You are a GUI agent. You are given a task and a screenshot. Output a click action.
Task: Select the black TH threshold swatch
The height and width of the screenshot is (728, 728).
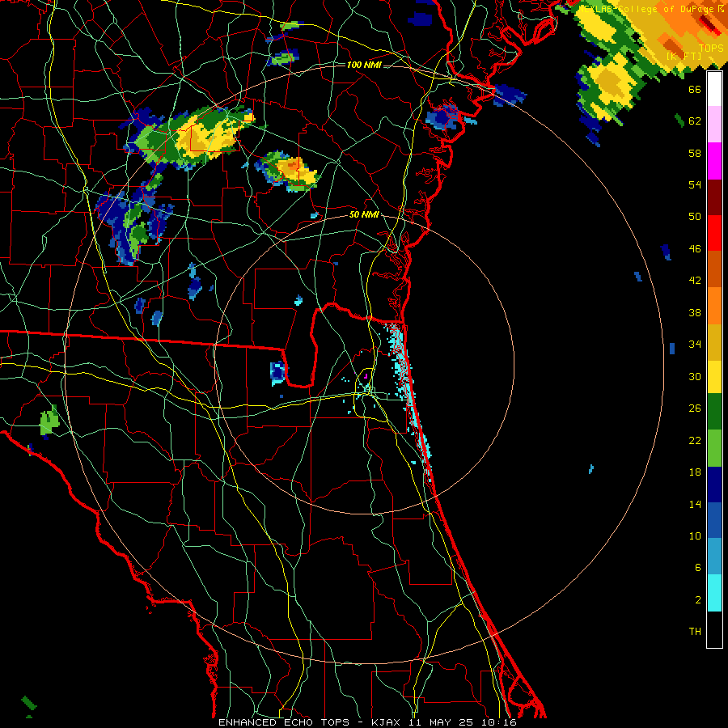714,629
